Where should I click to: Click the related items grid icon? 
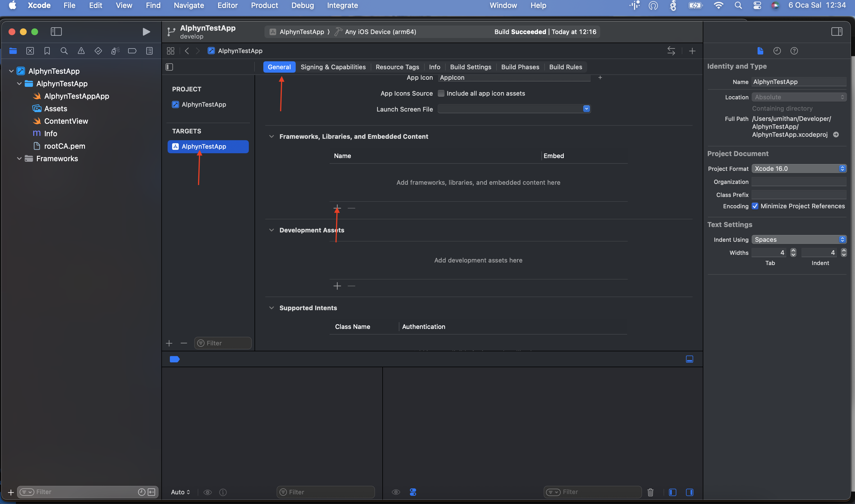click(171, 51)
